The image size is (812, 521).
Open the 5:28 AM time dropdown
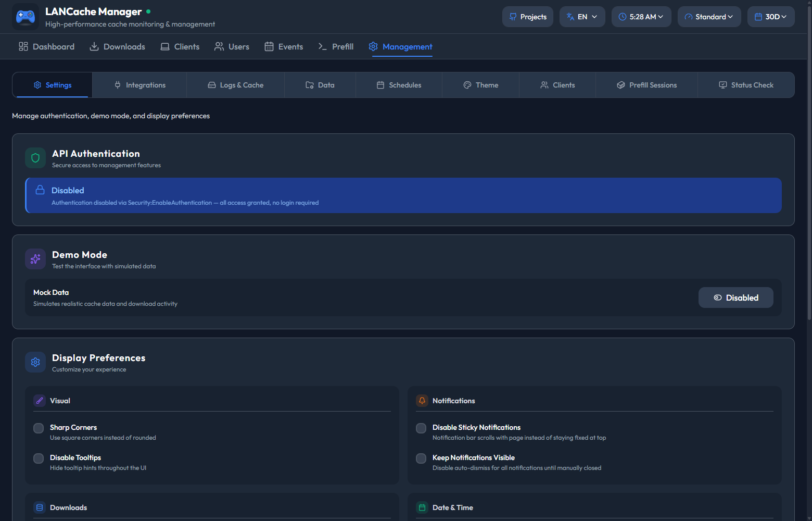pyautogui.click(x=641, y=17)
